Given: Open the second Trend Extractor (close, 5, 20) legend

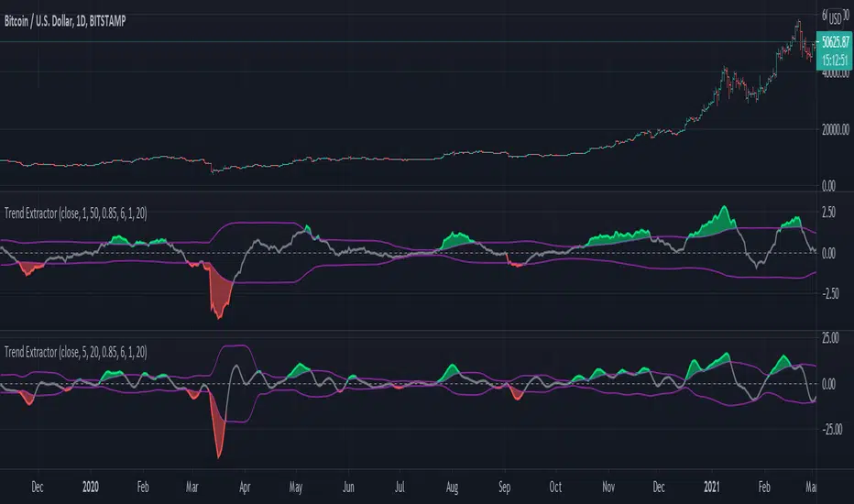Looking at the screenshot, I should [76, 352].
